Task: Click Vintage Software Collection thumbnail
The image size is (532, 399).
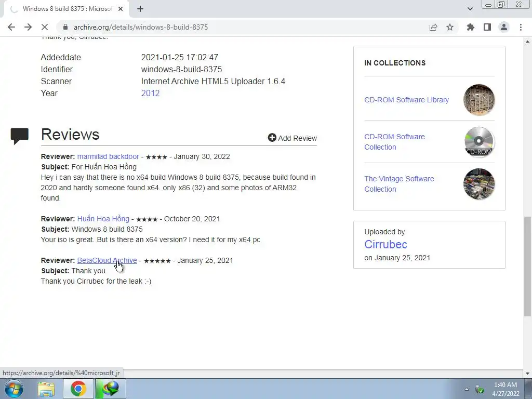Action: coord(479,184)
